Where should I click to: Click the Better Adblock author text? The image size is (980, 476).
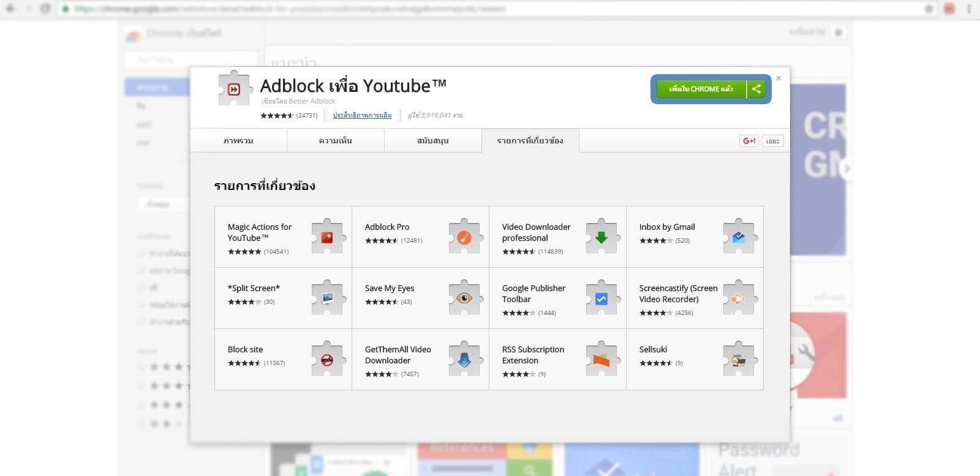312,101
